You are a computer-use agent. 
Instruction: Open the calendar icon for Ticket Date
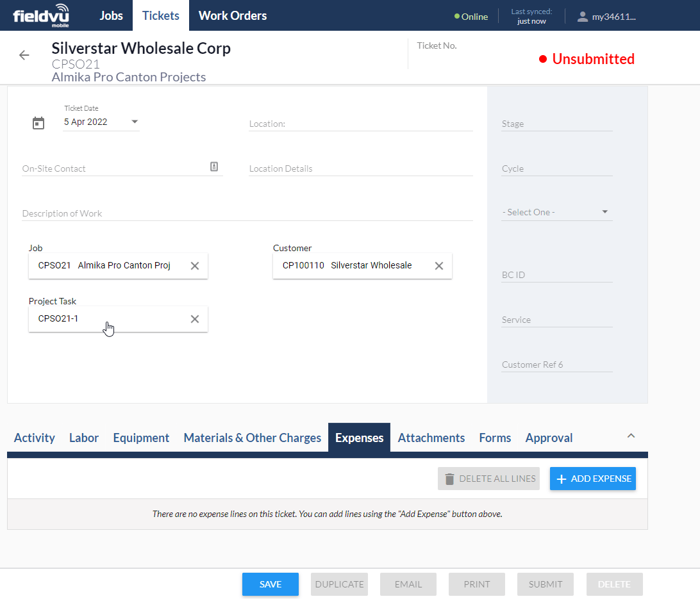38,122
